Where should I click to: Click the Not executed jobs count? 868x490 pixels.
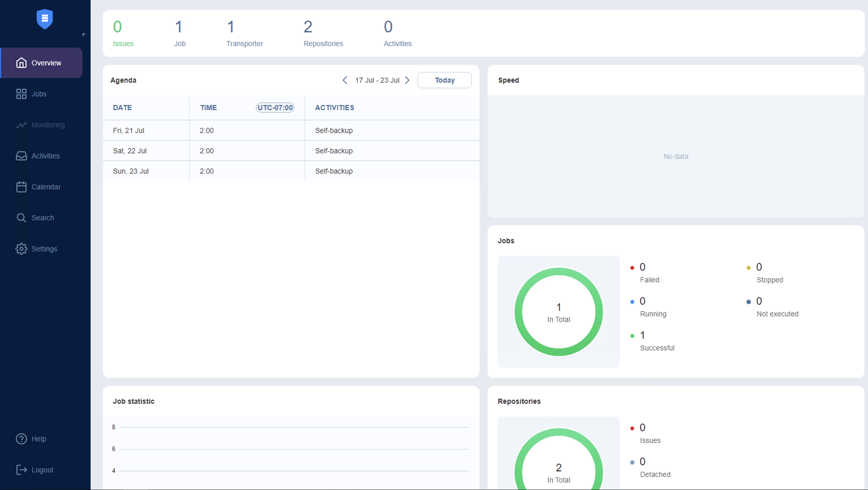(759, 301)
